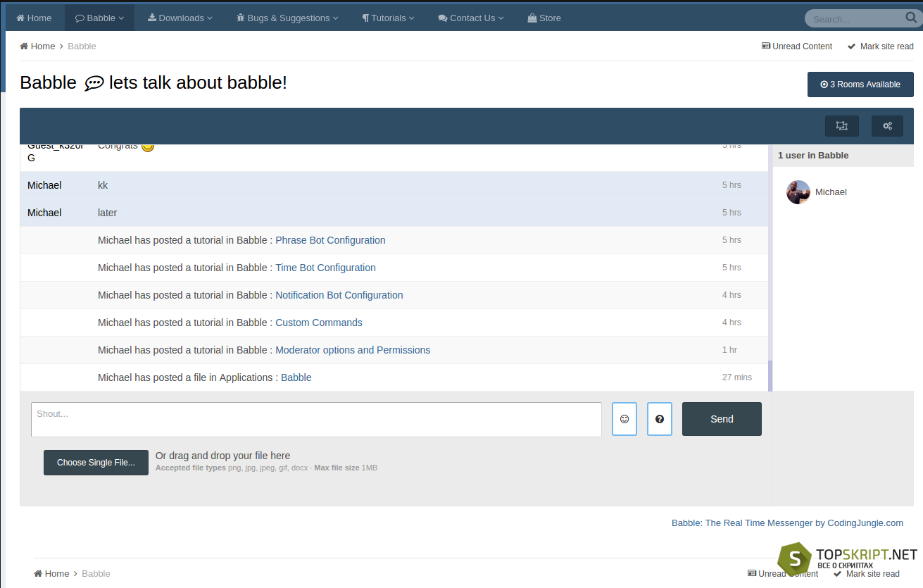This screenshot has width=923, height=588.
Task: Expand the Tutorials navigation menu
Action: [x=388, y=18]
